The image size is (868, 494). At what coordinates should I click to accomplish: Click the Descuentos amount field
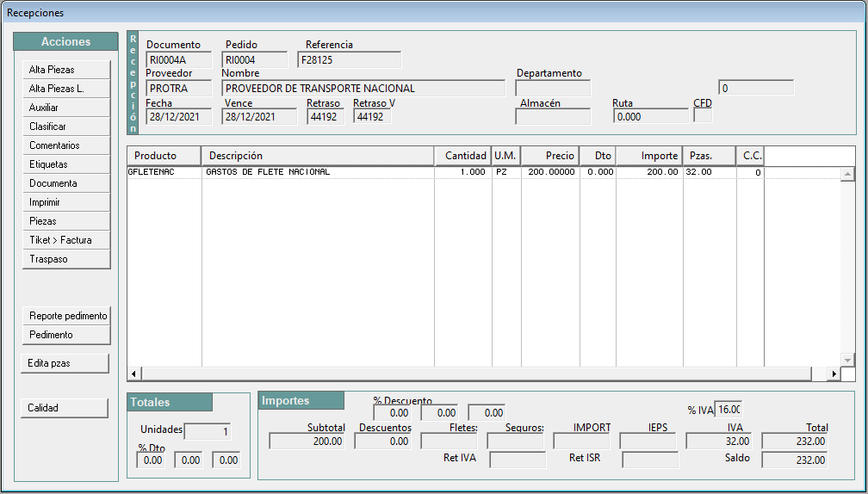coord(382,442)
